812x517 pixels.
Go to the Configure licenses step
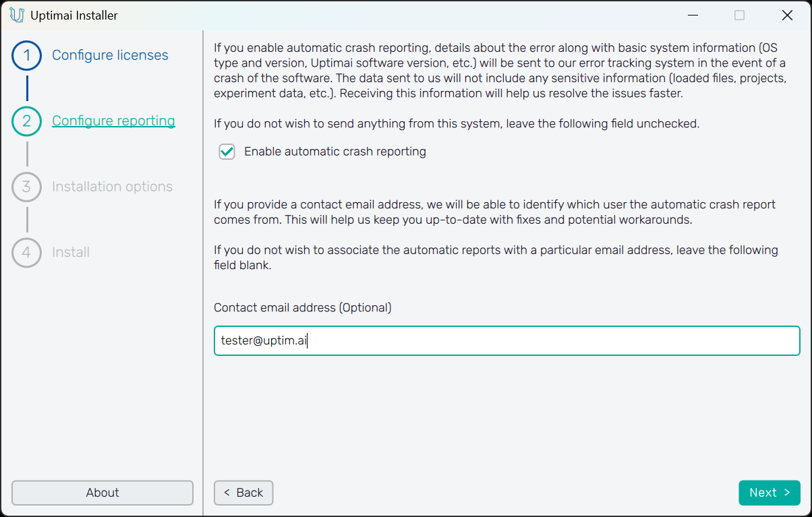coord(110,55)
